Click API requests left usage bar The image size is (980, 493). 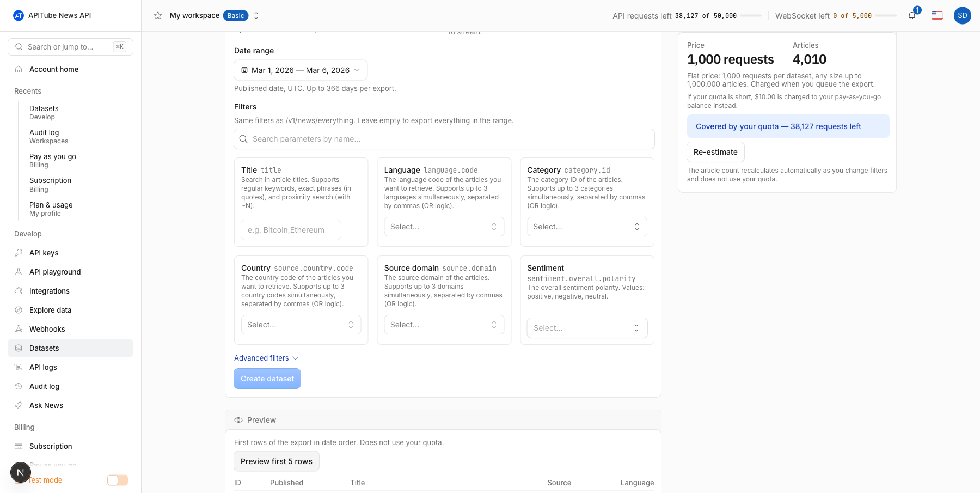click(751, 16)
